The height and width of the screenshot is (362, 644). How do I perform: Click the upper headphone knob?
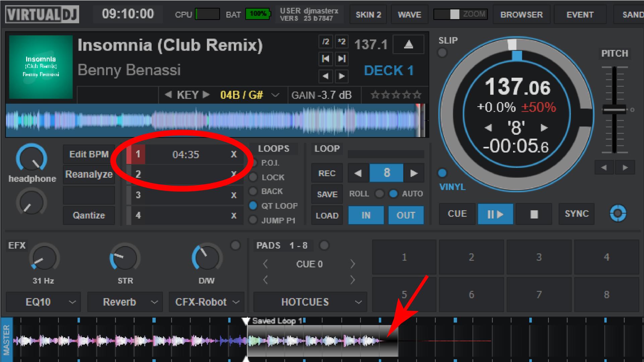[32, 158]
